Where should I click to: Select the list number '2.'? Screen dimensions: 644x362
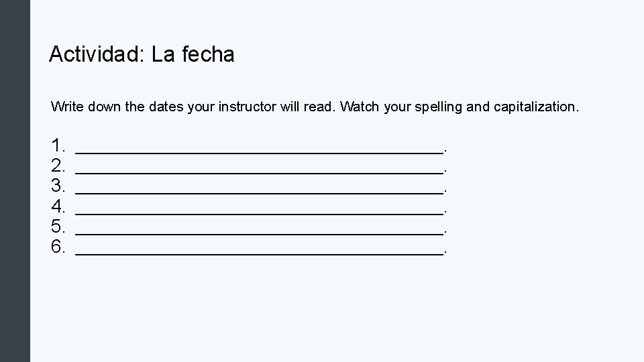pos(58,166)
